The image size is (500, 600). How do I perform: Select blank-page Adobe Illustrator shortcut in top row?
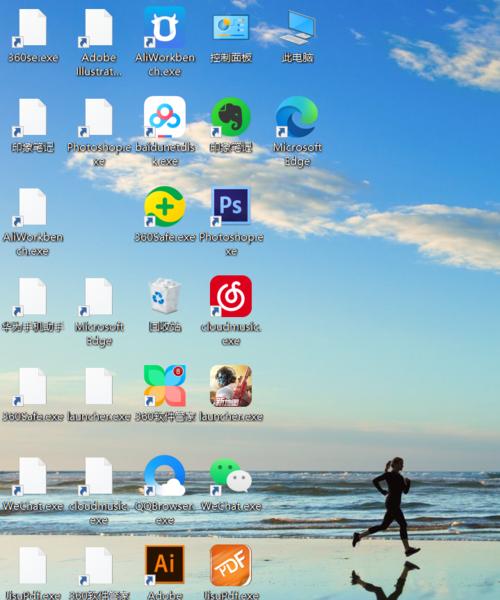pyautogui.click(x=99, y=28)
